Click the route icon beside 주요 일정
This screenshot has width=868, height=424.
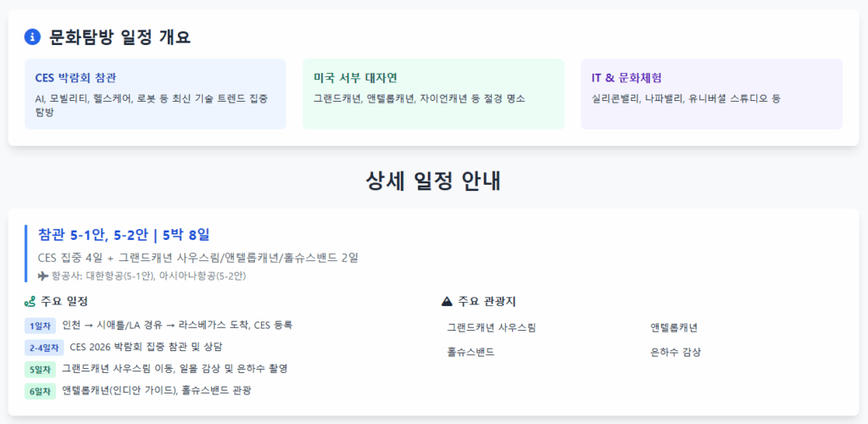coord(30,302)
